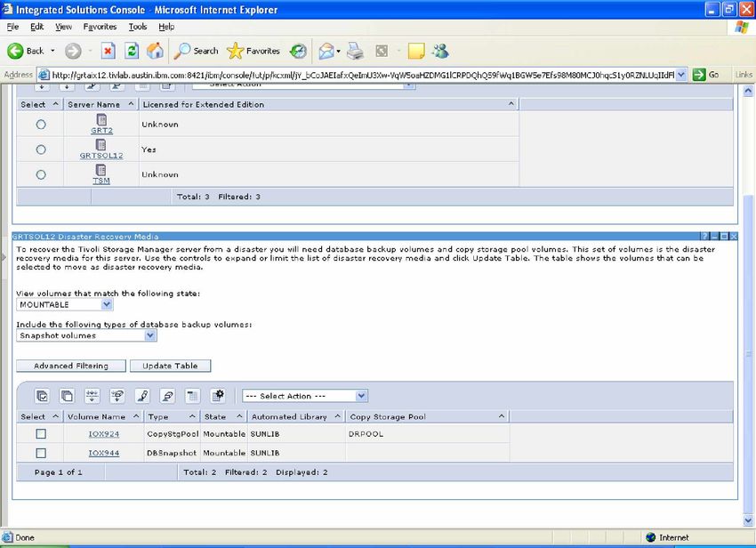
Task: Open the Favorites pane via the star icon
Action: tap(253, 51)
